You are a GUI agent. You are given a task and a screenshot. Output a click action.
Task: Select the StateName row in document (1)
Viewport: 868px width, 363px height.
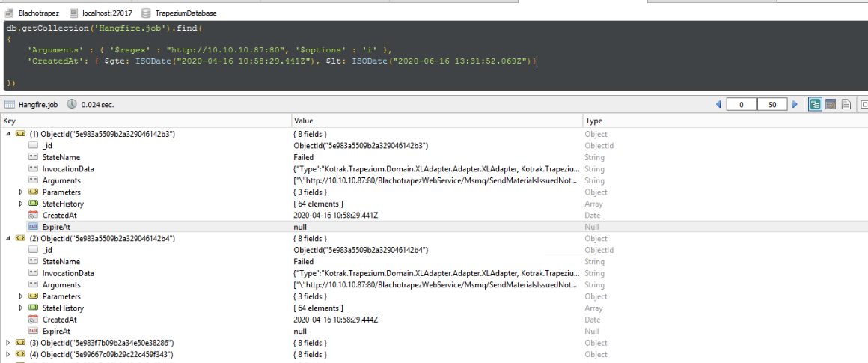434,157
